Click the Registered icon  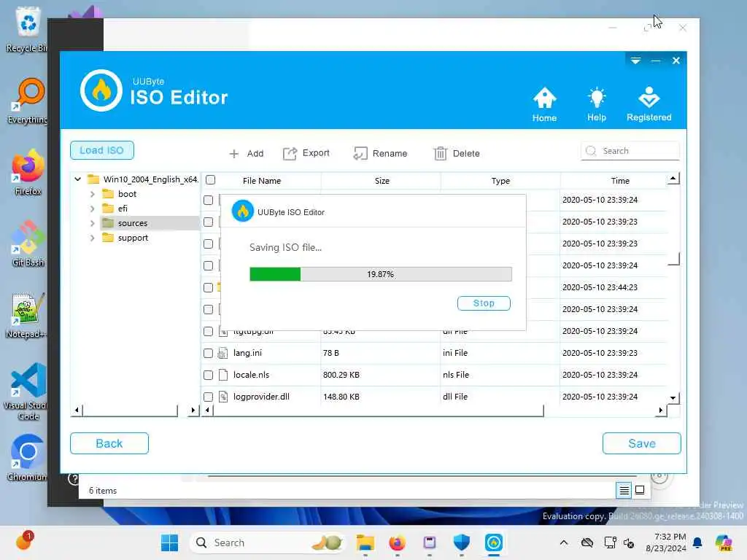point(649,104)
